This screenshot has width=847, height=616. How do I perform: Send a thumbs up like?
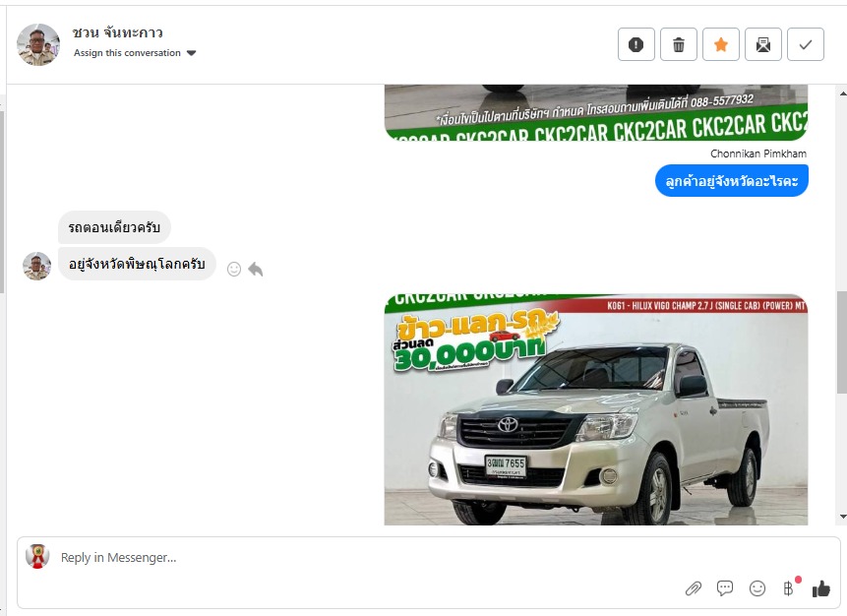[x=821, y=588]
